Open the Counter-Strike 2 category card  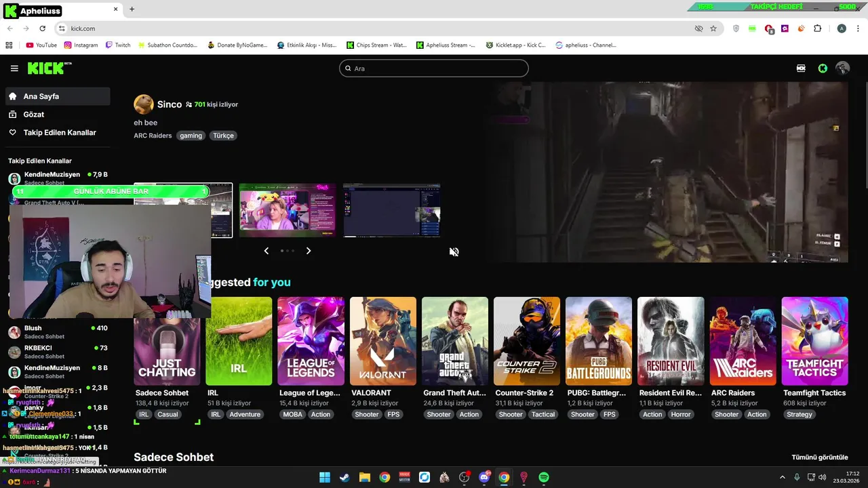527,341
